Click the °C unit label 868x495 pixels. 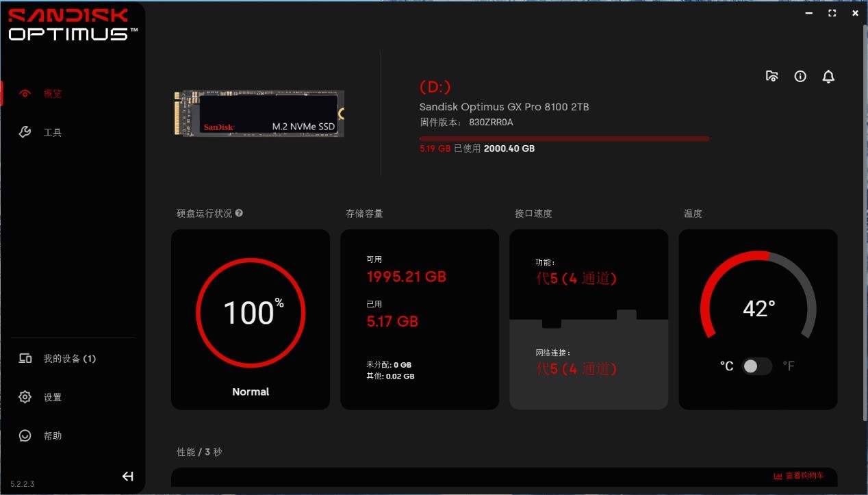(x=727, y=366)
